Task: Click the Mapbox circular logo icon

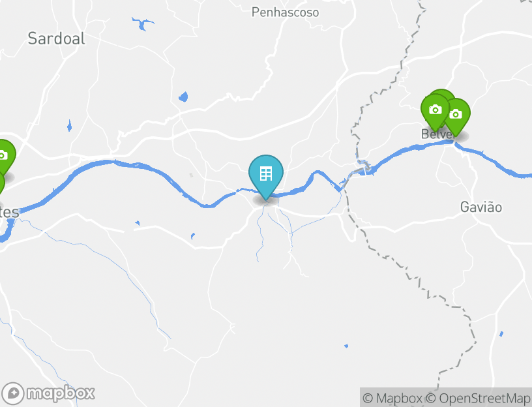Action: coord(13,393)
